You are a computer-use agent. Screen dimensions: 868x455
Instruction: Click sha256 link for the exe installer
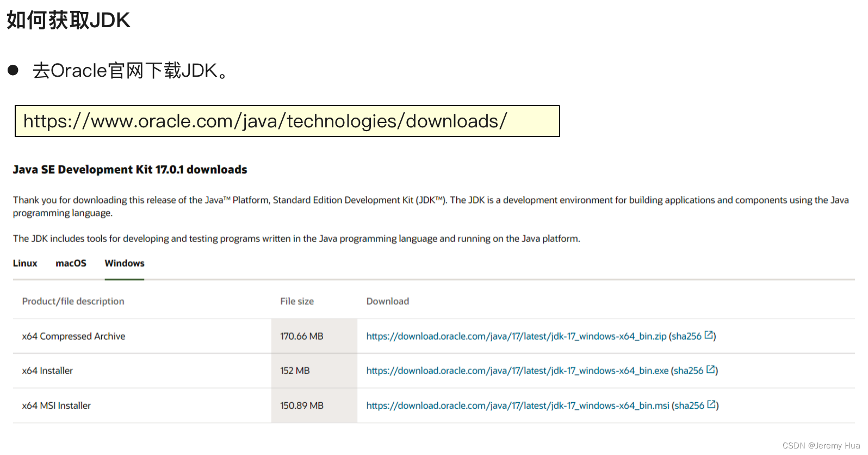point(689,371)
